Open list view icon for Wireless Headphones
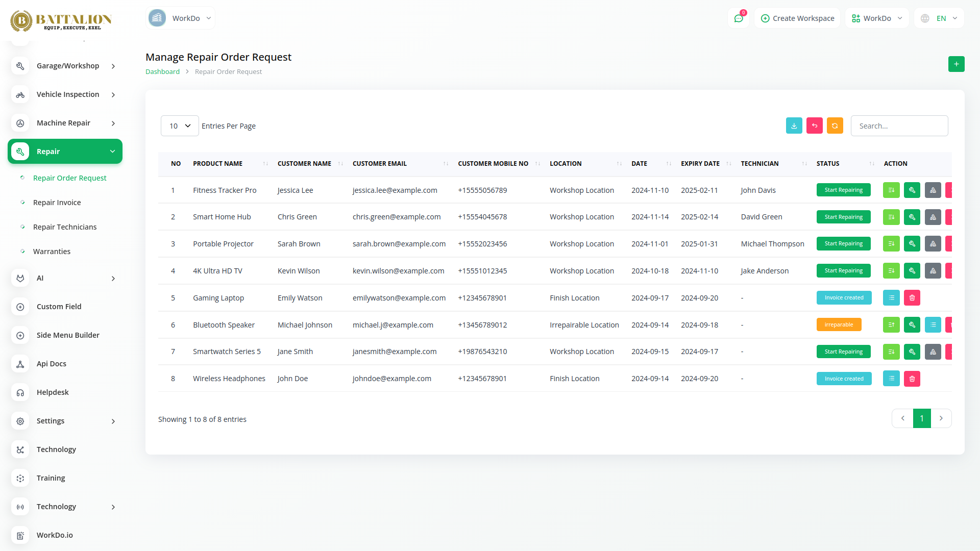Image resolution: width=980 pixels, height=551 pixels. click(x=891, y=379)
